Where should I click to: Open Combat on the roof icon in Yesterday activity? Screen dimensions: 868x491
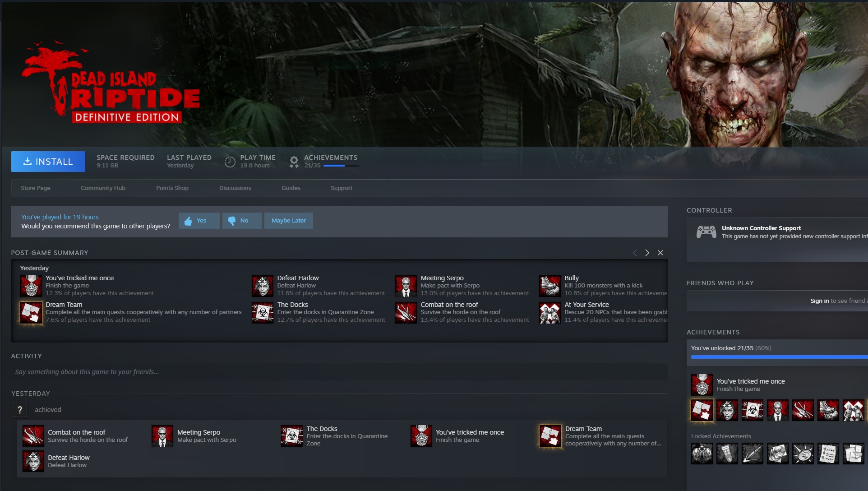(33, 436)
